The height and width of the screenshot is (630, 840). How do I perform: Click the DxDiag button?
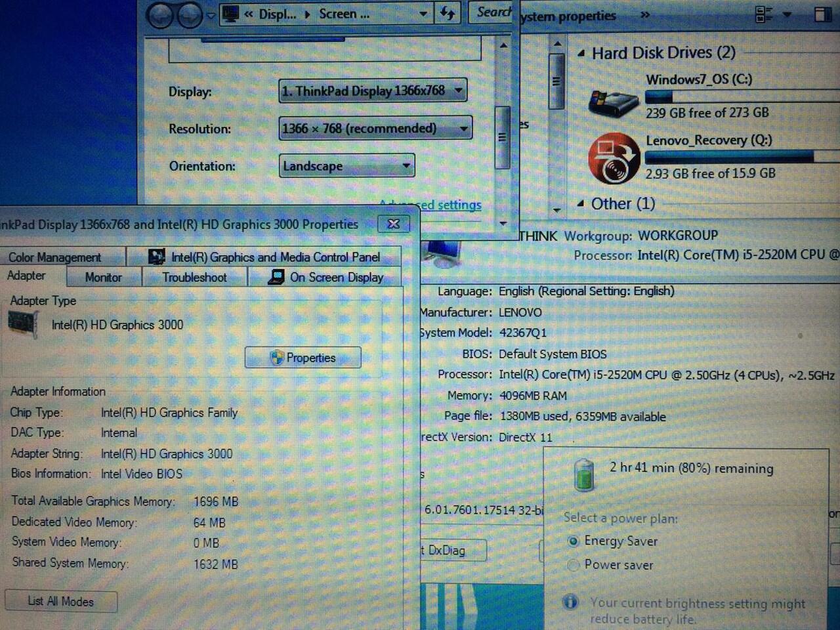453,550
